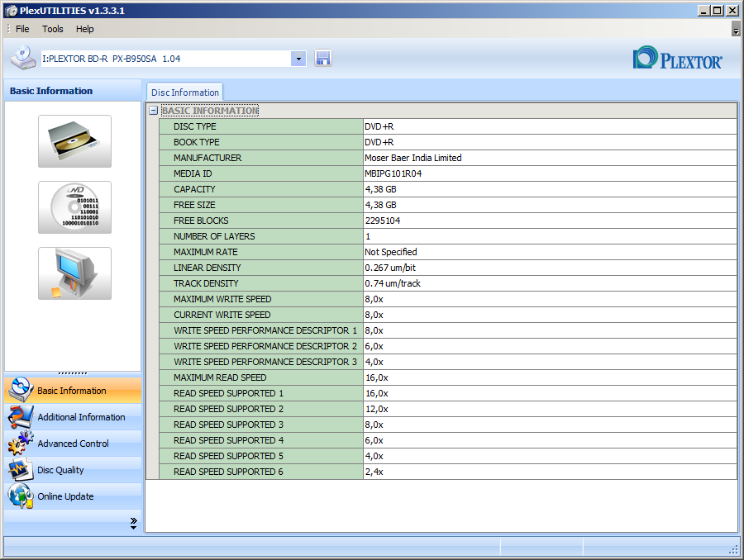Image resolution: width=744 pixels, height=560 pixels.
Task: Select READ SPEED SUPPORTED 2 value 12,0x
Action: point(550,408)
